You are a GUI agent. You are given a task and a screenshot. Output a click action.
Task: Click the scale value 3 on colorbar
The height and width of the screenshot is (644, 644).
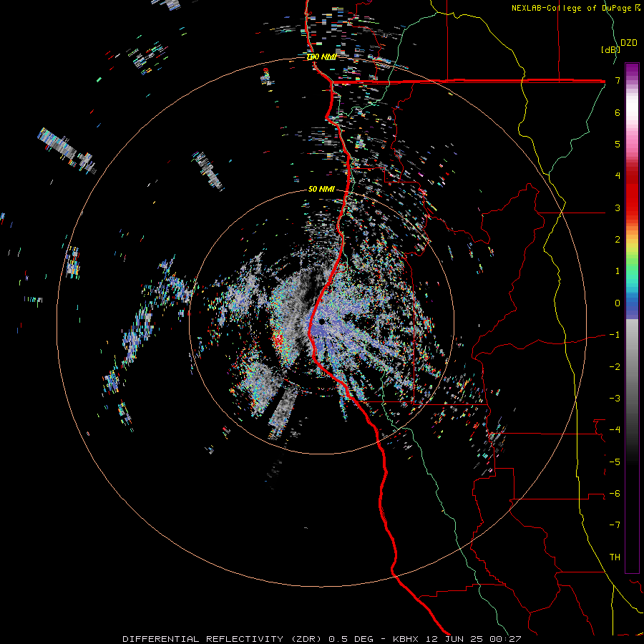618,208
